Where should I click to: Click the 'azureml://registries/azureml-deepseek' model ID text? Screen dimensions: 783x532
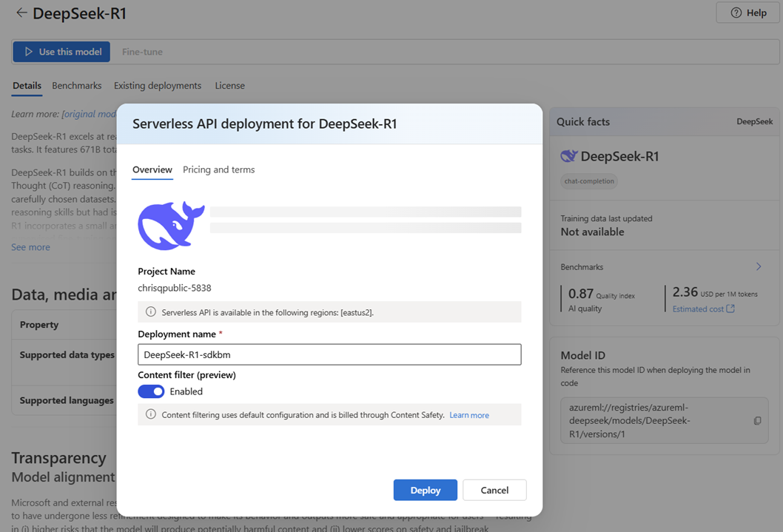click(x=629, y=421)
